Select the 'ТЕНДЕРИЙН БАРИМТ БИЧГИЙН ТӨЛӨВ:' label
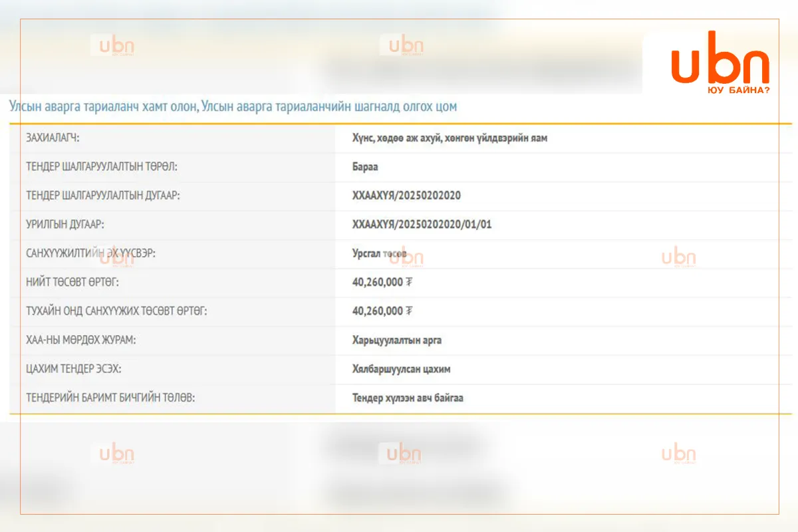This screenshot has width=798, height=532. pos(110,398)
